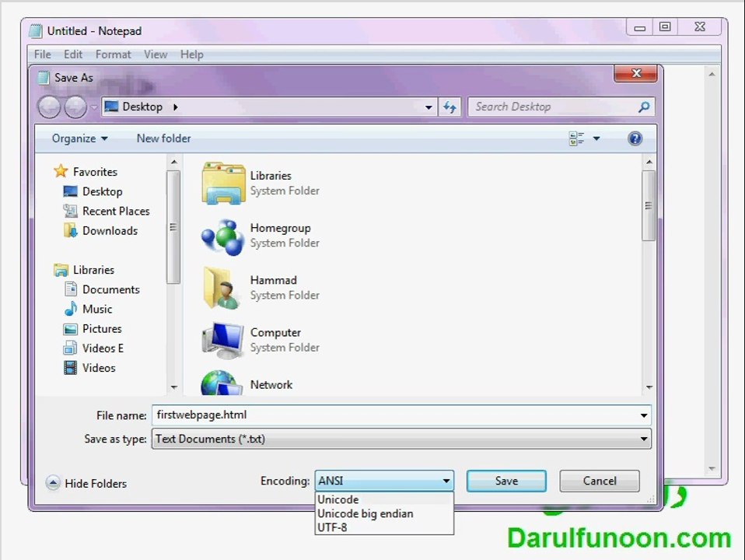Select the Homegroup label in file list
The image size is (745, 560).
point(280,228)
